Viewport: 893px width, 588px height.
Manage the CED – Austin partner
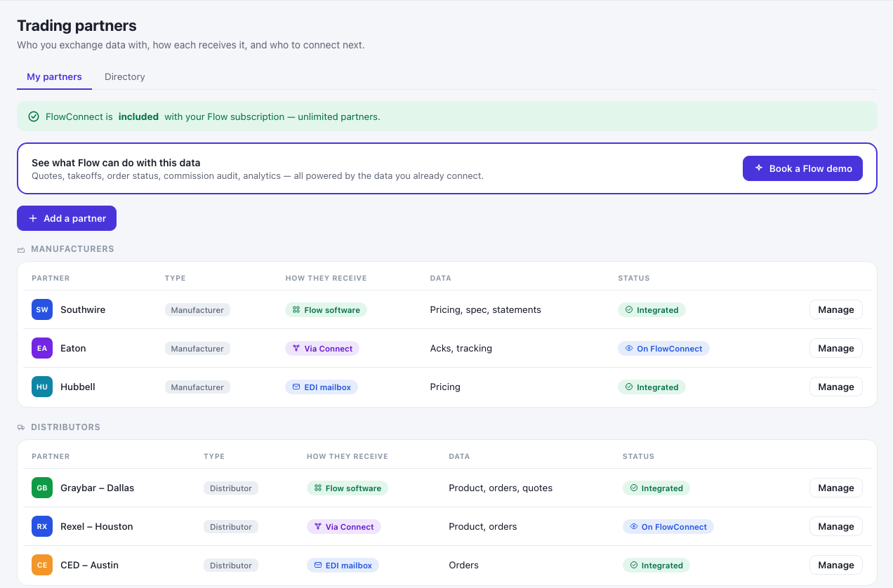(835, 565)
